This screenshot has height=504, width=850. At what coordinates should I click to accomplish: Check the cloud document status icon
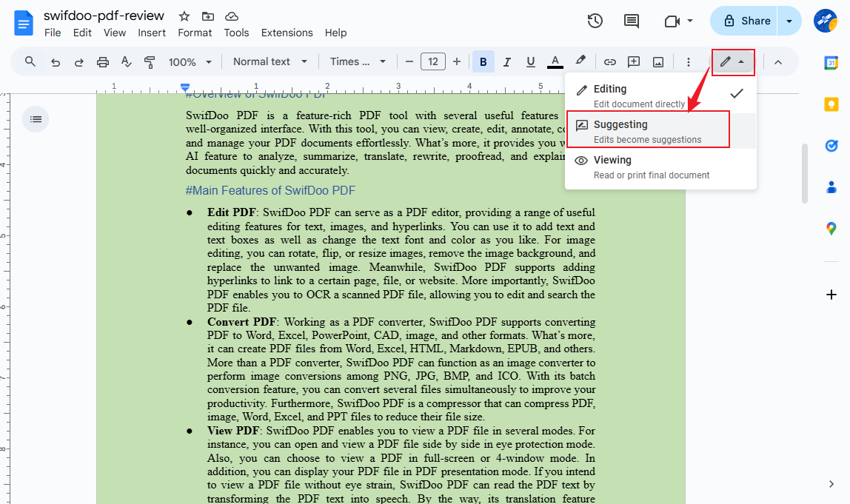(x=232, y=16)
